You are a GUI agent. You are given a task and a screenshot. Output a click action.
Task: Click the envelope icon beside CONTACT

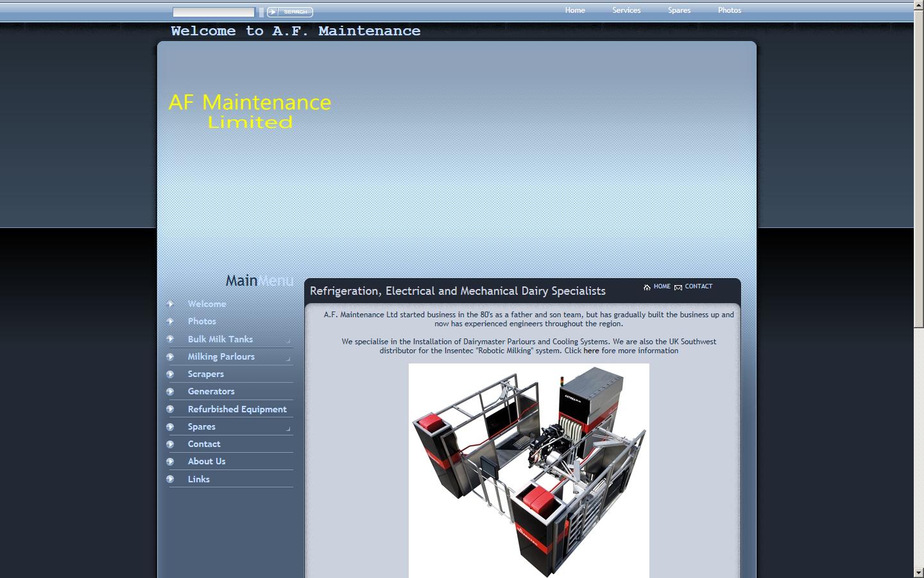click(678, 288)
